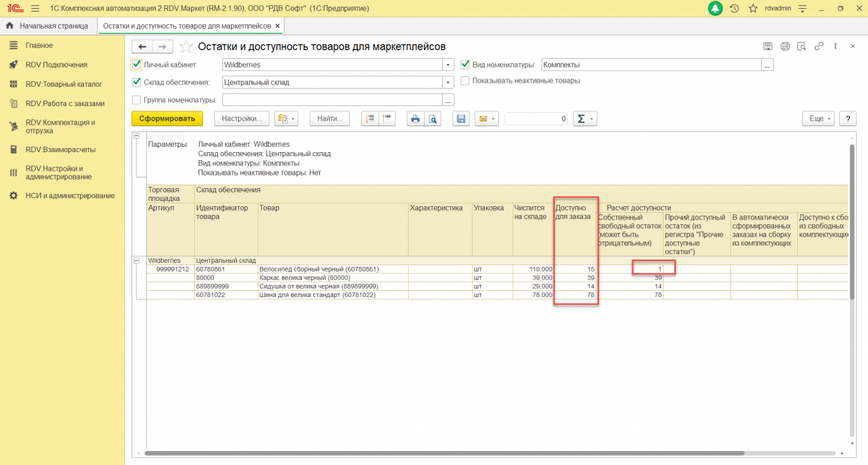Click the Найти... button

[330, 119]
